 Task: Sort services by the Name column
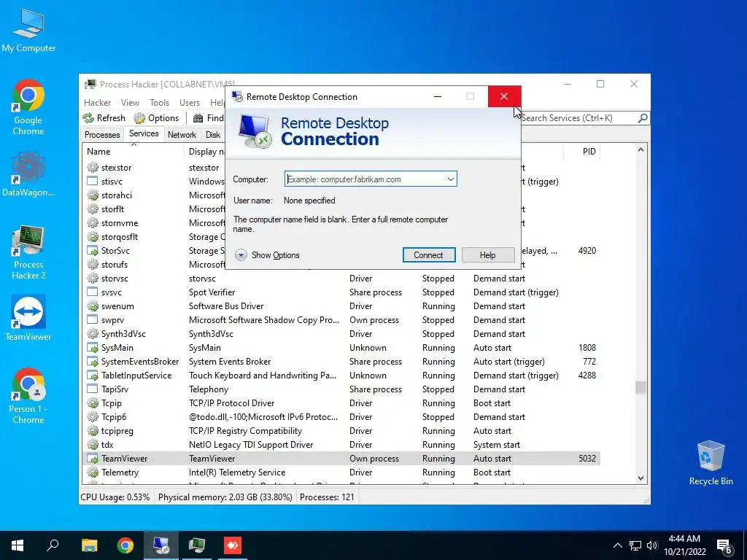(x=133, y=152)
